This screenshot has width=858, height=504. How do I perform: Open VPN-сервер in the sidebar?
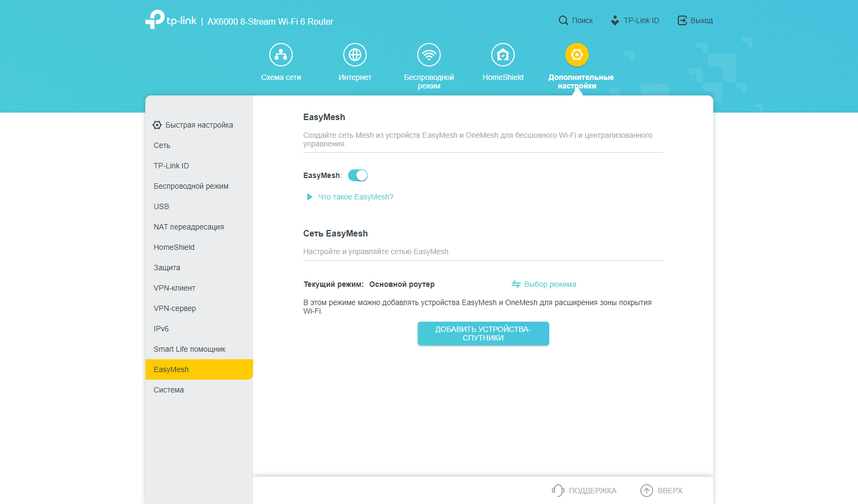click(x=199, y=308)
